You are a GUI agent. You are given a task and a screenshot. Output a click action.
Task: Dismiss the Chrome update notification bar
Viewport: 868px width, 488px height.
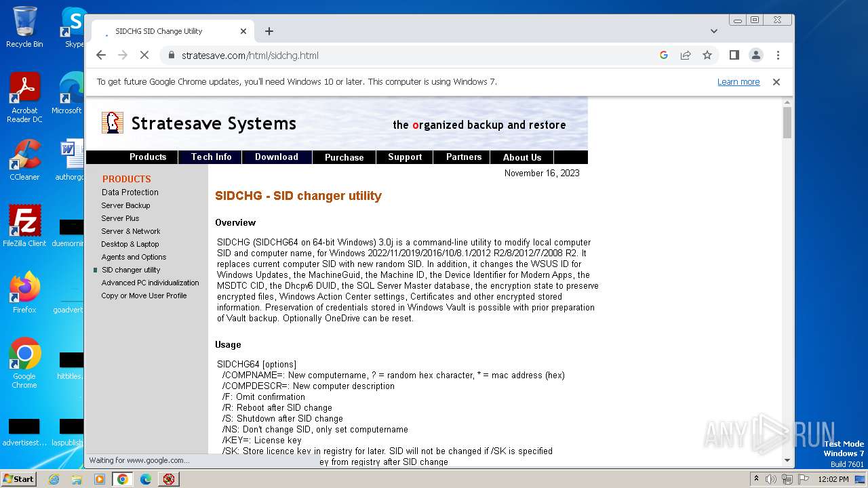point(776,82)
